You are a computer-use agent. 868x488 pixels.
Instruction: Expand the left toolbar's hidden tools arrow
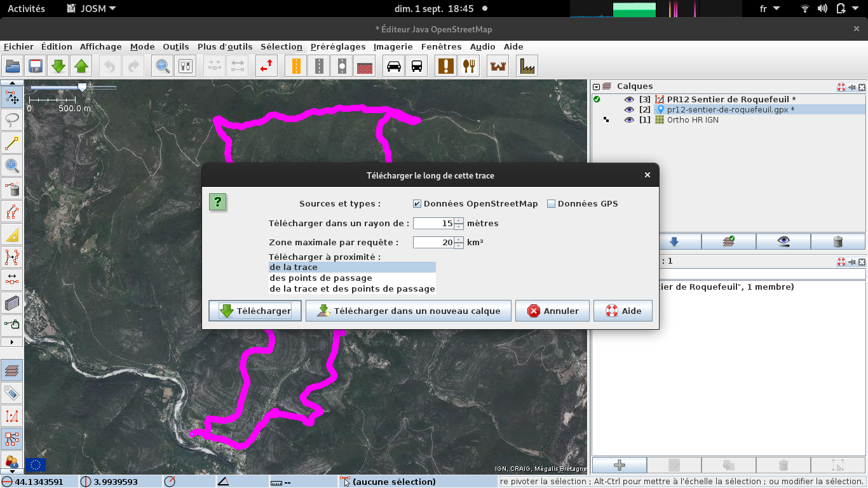[11, 342]
